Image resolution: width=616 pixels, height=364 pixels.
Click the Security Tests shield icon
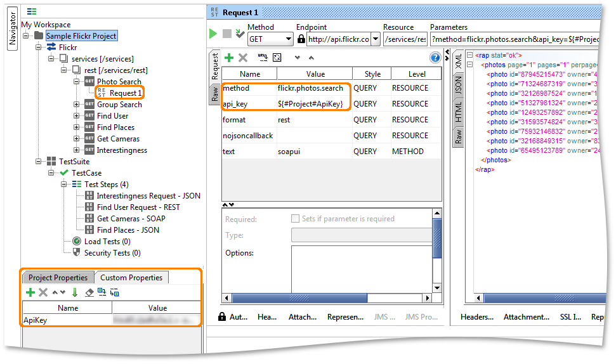77,252
